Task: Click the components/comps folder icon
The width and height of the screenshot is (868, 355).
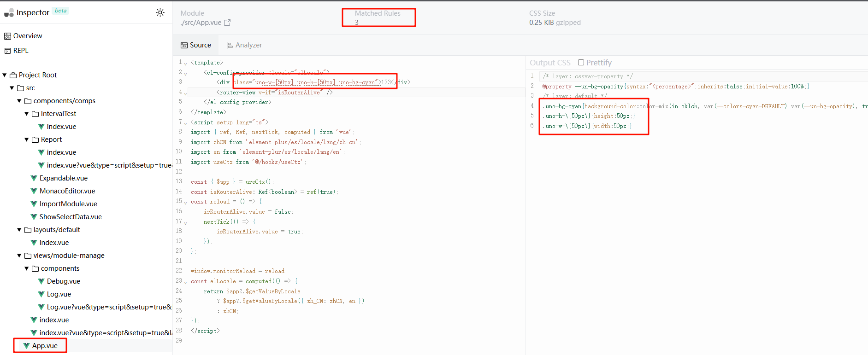Action: coord(28,101)
